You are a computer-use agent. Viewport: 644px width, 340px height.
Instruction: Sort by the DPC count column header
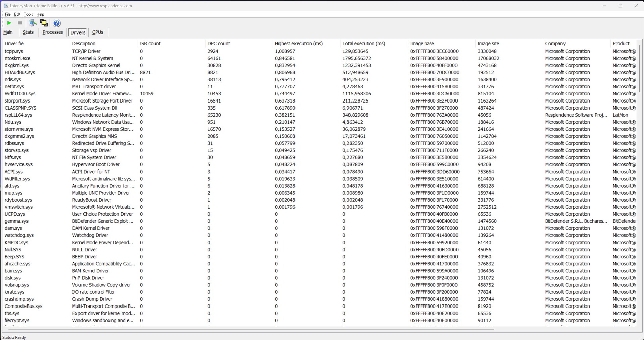[x=219, y=44]
